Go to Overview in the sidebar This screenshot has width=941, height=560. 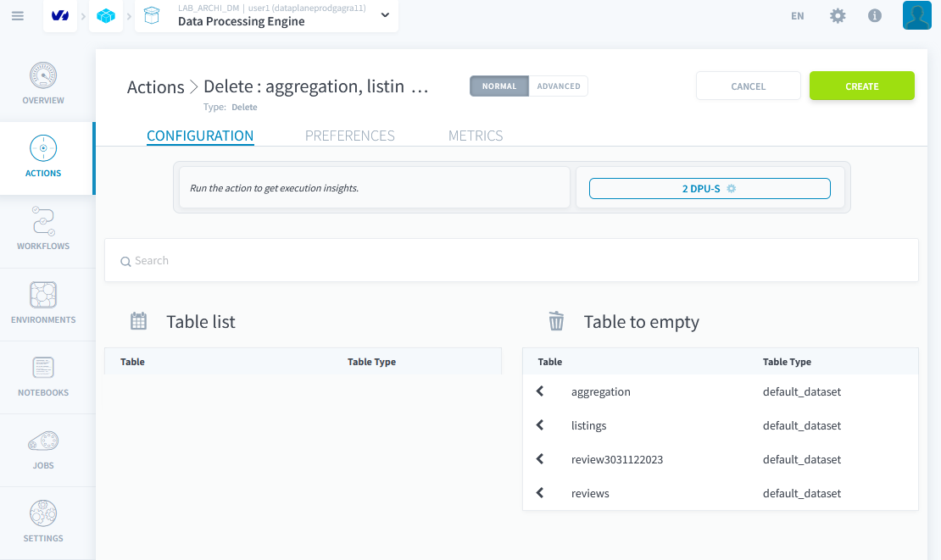(x=43, y=84)
